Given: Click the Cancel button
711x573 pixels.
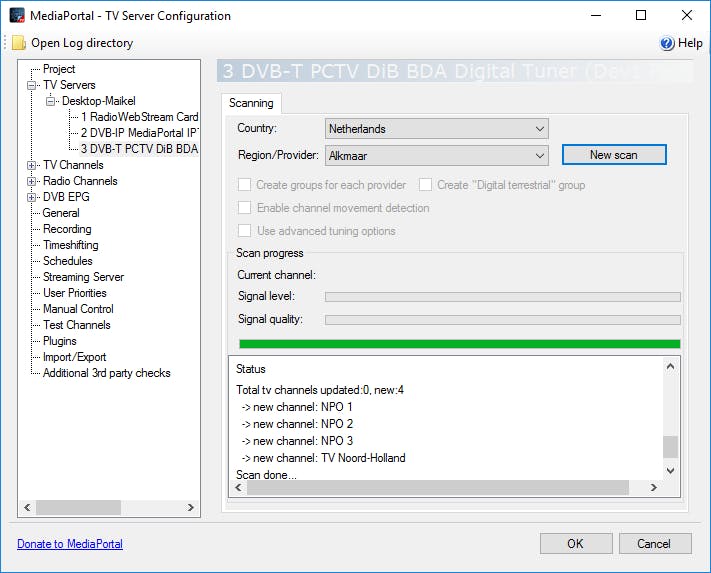Looking at the screenshot, I should click(655, 544).
